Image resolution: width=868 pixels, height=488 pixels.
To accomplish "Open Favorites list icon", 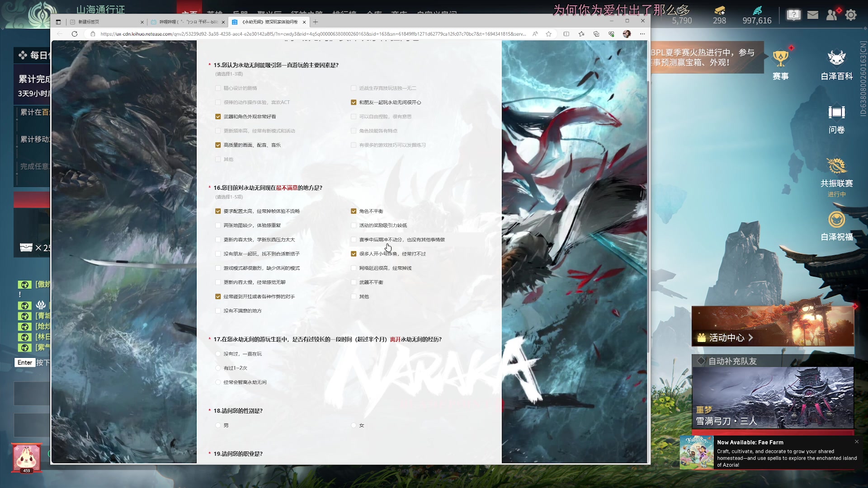I will click(x=581, y=34).
